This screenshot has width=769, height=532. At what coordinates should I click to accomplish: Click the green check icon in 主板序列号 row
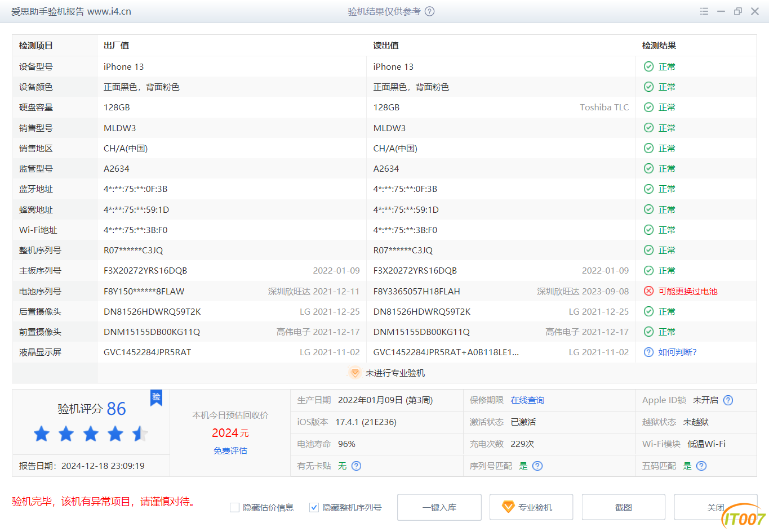[x=648, y=271]
